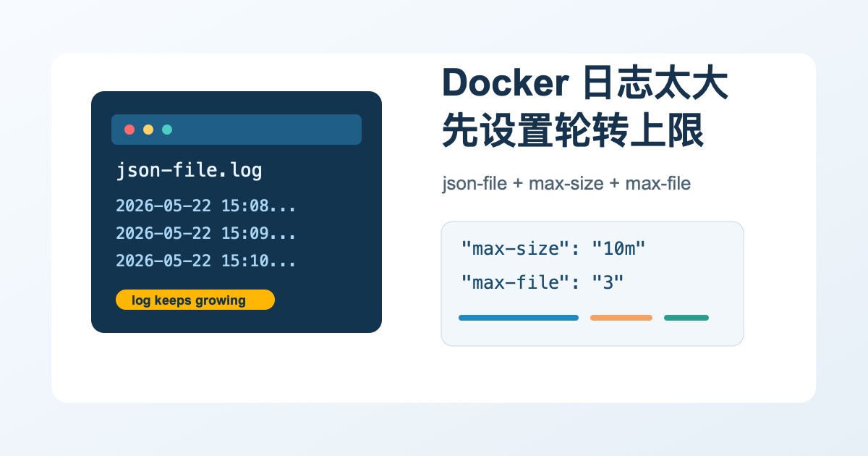Viewport: 868px width, 456px height.
Task: Click the orange bar in config card
Action: coord(621,318)
